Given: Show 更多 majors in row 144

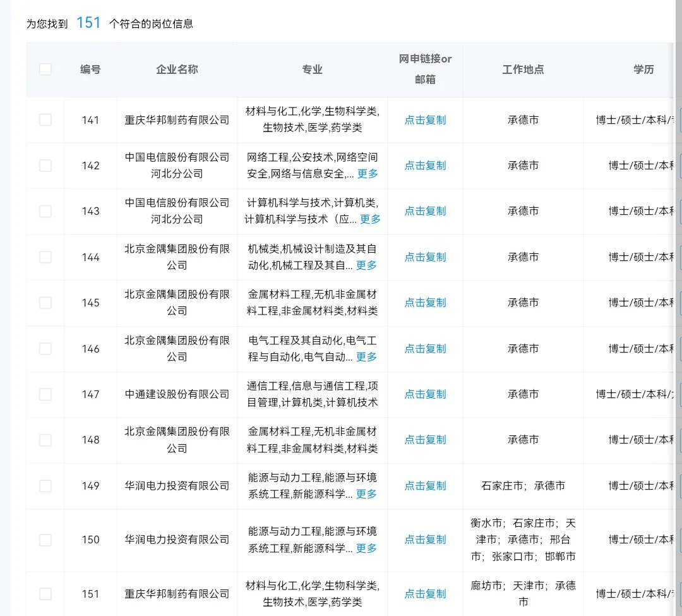Looking at the screenshot, I should point(366,265).
